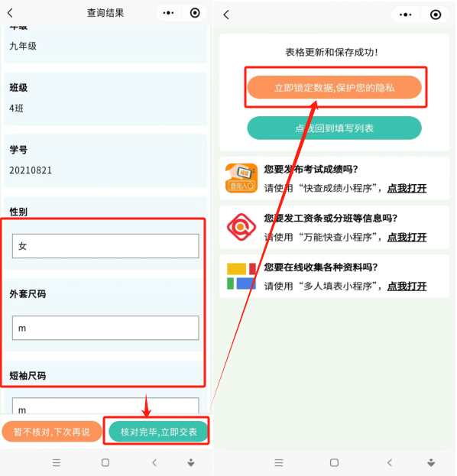
Task: Tap the left phone's bottom navigation back chevron
Action: click(x=154, y=463)
